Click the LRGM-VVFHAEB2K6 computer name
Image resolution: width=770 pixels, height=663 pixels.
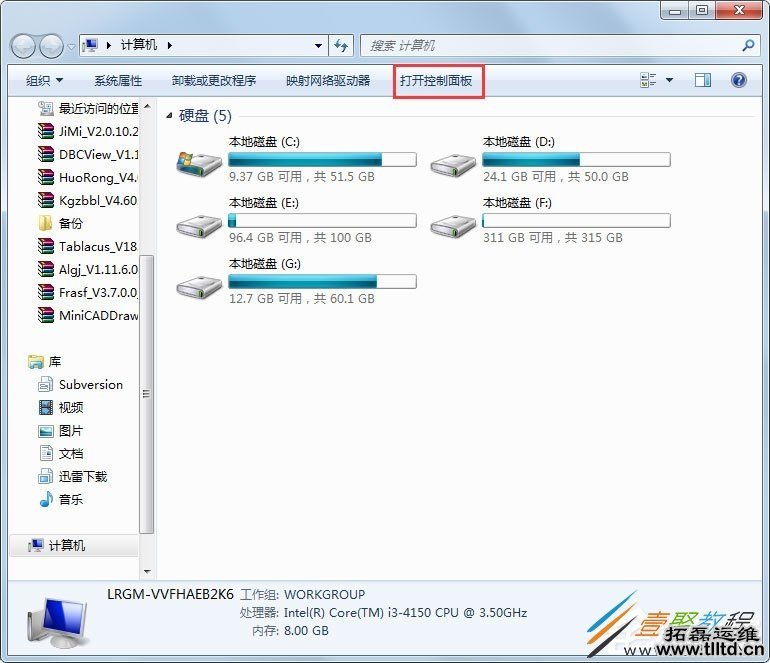point(170,594)
